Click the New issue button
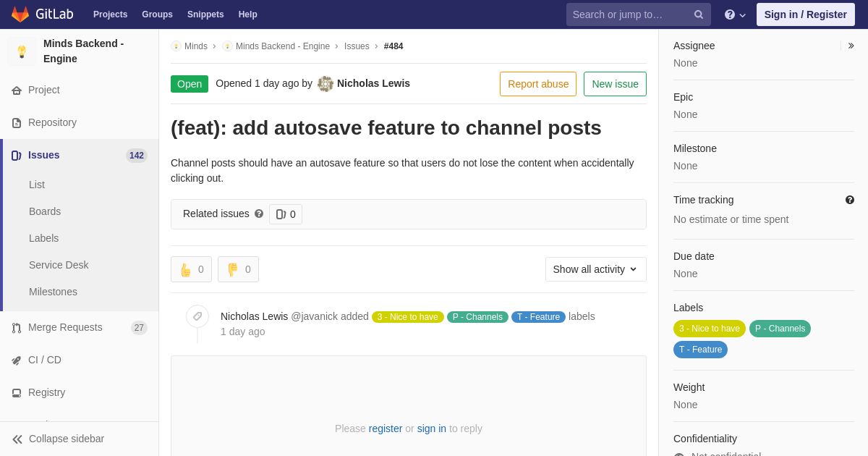 (615, 84)
